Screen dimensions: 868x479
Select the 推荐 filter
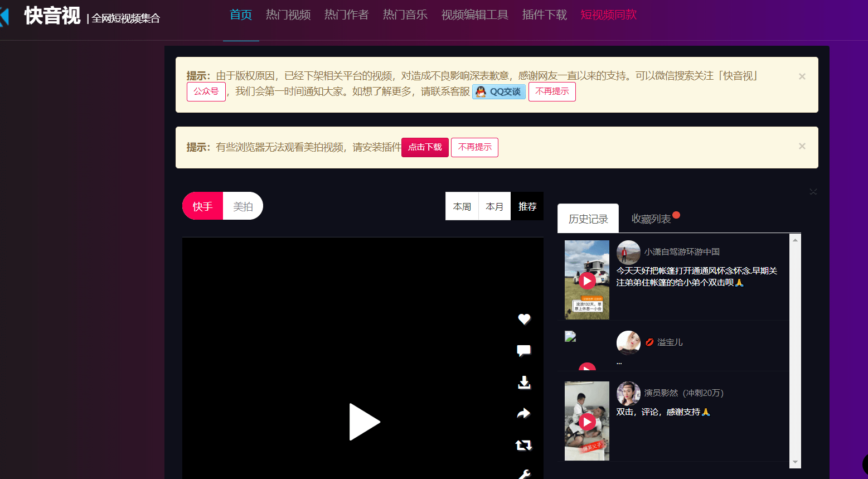point(527,206)
